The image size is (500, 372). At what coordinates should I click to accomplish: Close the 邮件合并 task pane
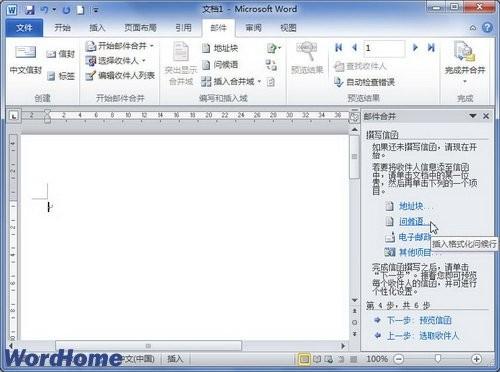click(x=486, y=116)
